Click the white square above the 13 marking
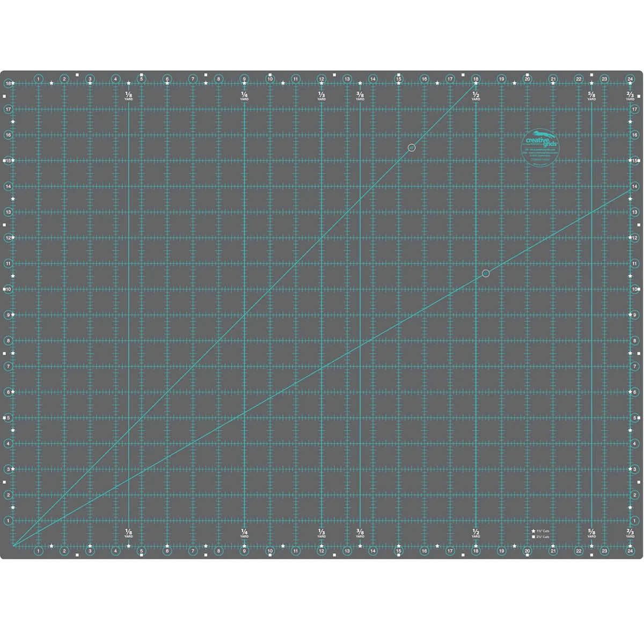Image resolution: width=644 pixels, height=644 pixels. click(334, 75)
